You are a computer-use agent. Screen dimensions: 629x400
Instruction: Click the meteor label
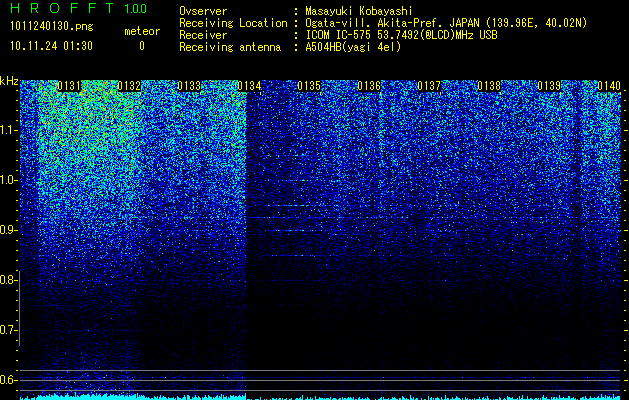pyautogui.click(x=142, y=31)
